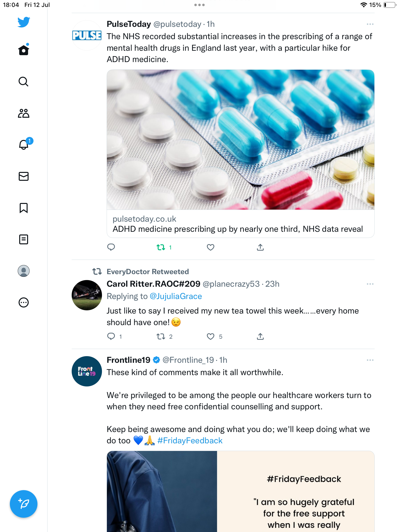
Task: Open the More circle menu in sidebar
Action: click(24, 302)
